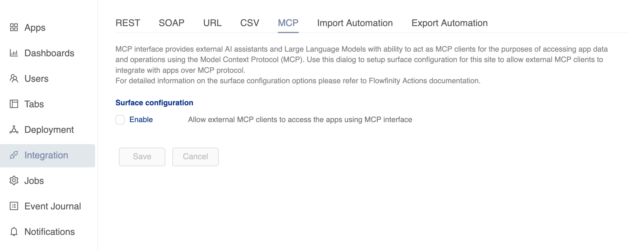The height and width of the screenshot is (250, 644).
Task: Select the MCP tab
Action: [288, 23]
